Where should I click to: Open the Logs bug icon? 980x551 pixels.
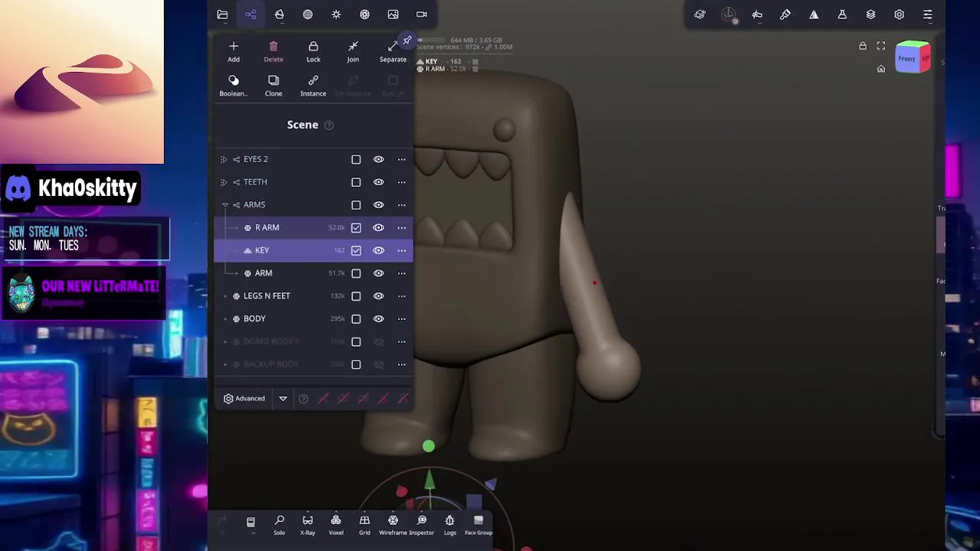coord(449,525)
